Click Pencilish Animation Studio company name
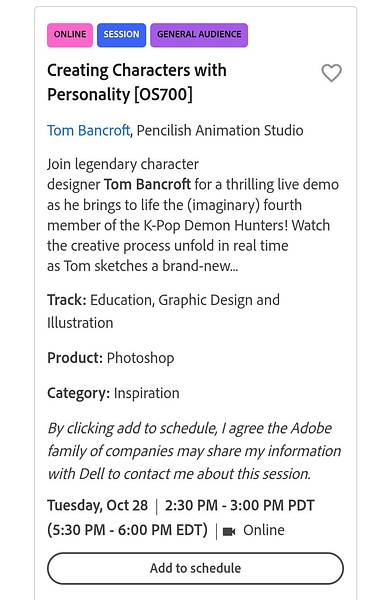The width and height of the screenshot is (391, 600). pos(220,130)
